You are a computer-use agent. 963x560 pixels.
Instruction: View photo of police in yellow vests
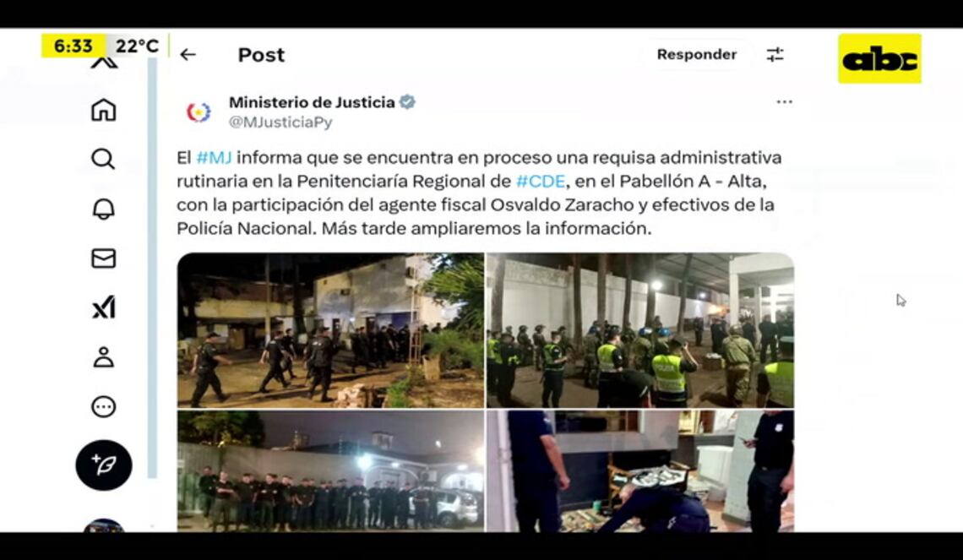point(640,330)
